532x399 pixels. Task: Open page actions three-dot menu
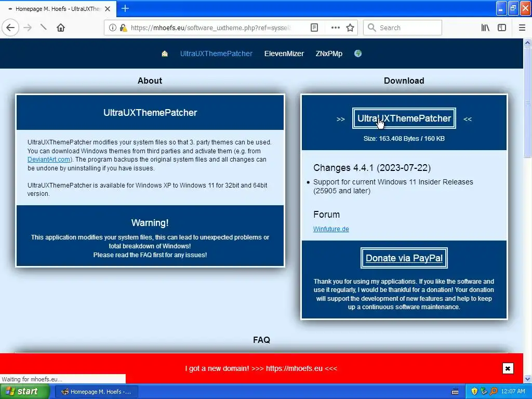point(335,28)
